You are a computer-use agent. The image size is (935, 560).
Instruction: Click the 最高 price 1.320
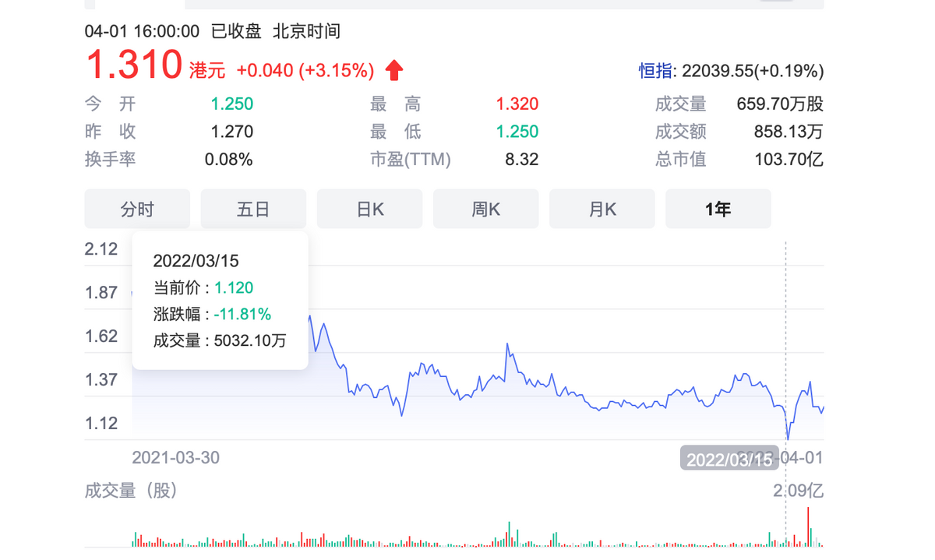(x=517, y=104)
